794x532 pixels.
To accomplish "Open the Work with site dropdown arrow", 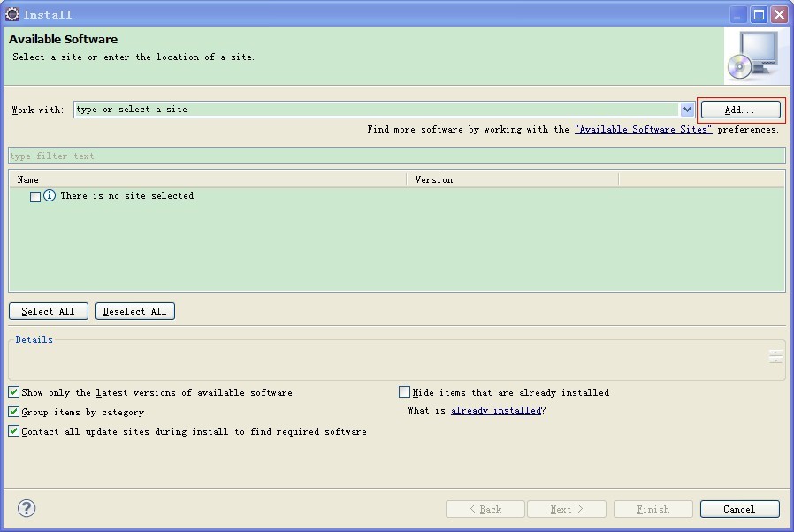I will [x=687, y=109].
